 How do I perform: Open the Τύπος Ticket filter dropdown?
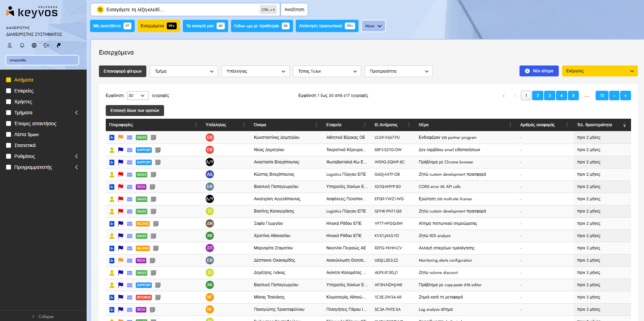327,71
